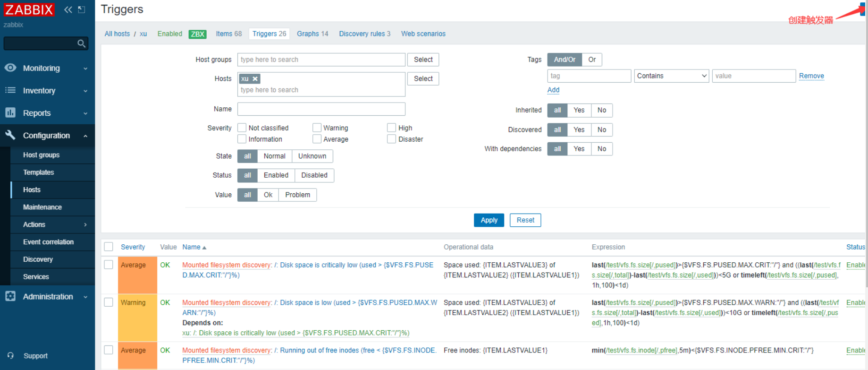Switch to the Graphs 14 tab

(312, 34)
